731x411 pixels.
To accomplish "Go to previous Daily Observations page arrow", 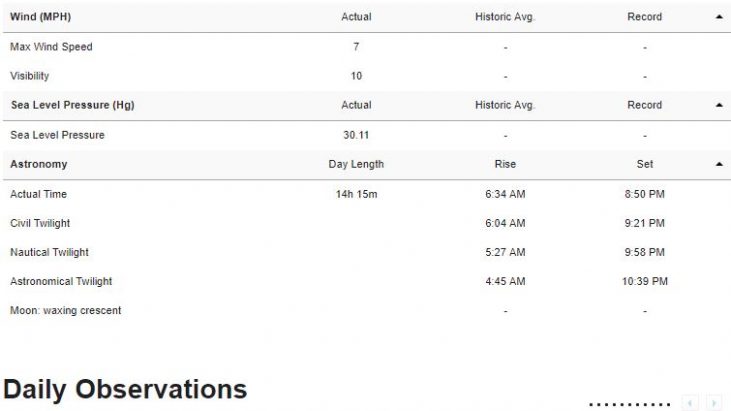I will pos(690,403).
